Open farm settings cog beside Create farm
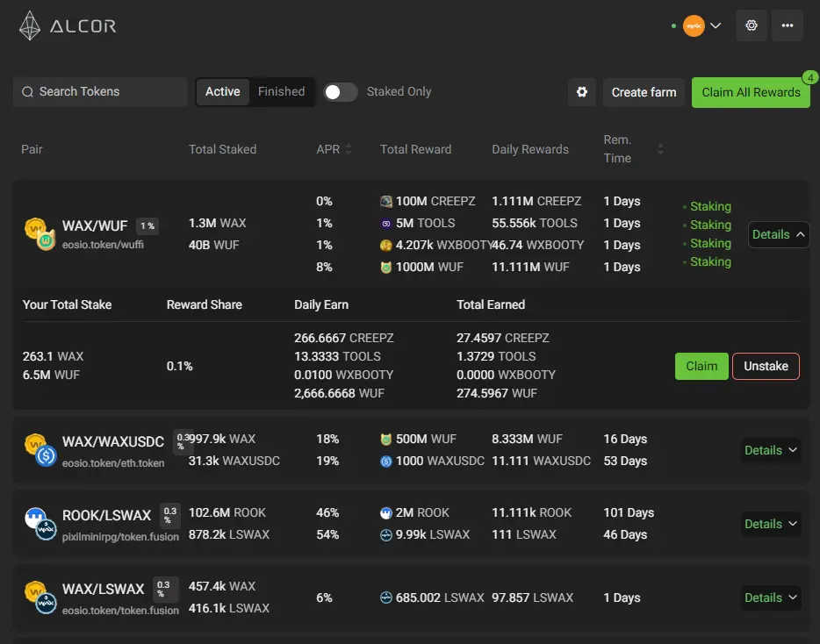 tap(581, 92)
